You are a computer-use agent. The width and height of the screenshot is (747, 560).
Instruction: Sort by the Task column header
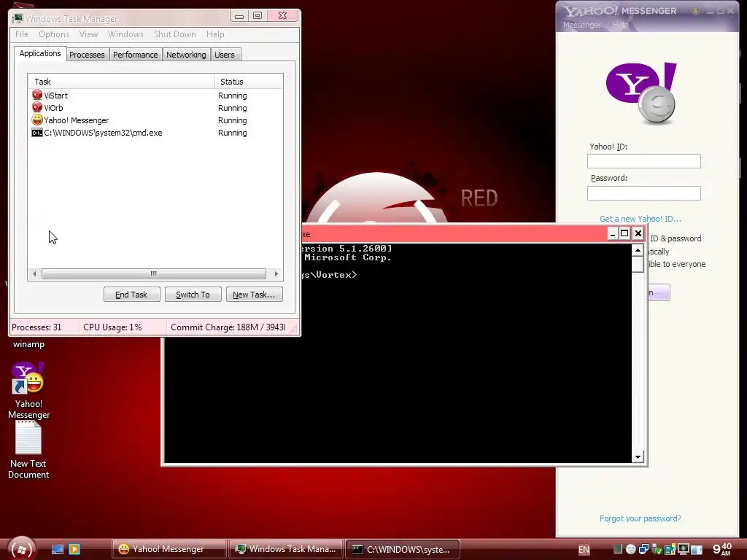point(121,82)
